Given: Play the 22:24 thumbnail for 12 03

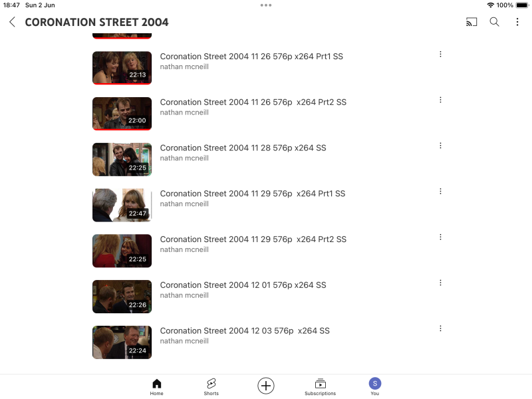Looking at the screenshot, I should click(x=122, y=342).
